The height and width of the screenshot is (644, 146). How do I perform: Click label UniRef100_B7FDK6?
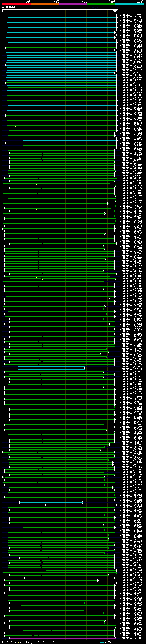tap(131, 183)
